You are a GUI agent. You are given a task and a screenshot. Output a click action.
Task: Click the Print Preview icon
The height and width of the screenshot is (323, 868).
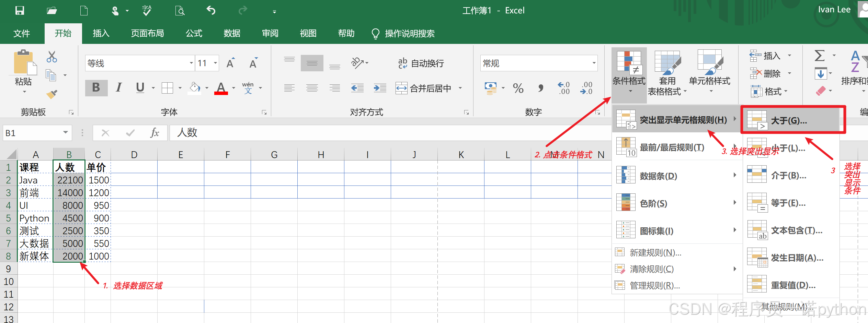pos(180,11)
